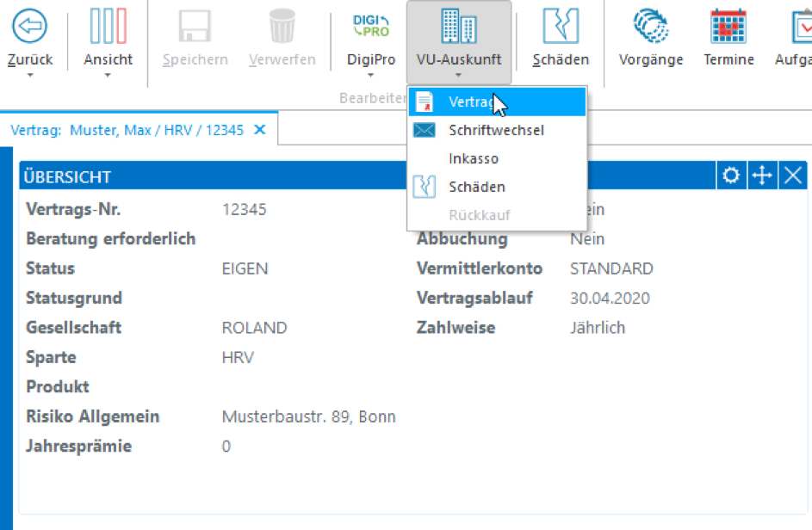The width and height of the screenshot is (812, 530).
Task: Expand the Ansicht dropdown arrow
Action: (108, 76)
